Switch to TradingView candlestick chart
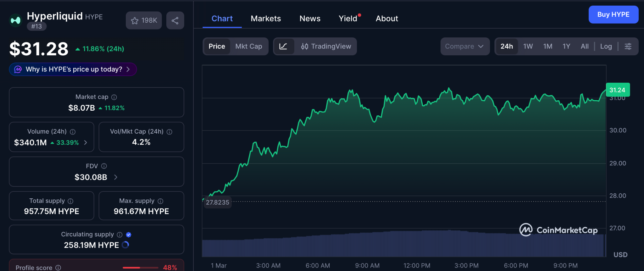Viewport: 644px width, 271px height. 326,47
